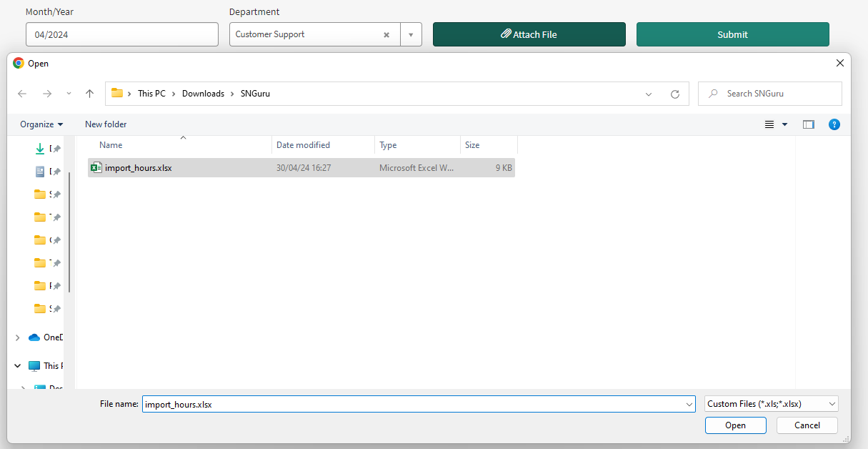Expand the OneDrive tree node
This screenshot has width=868, height=449.
pyautogui.click(x=18, y=337)
